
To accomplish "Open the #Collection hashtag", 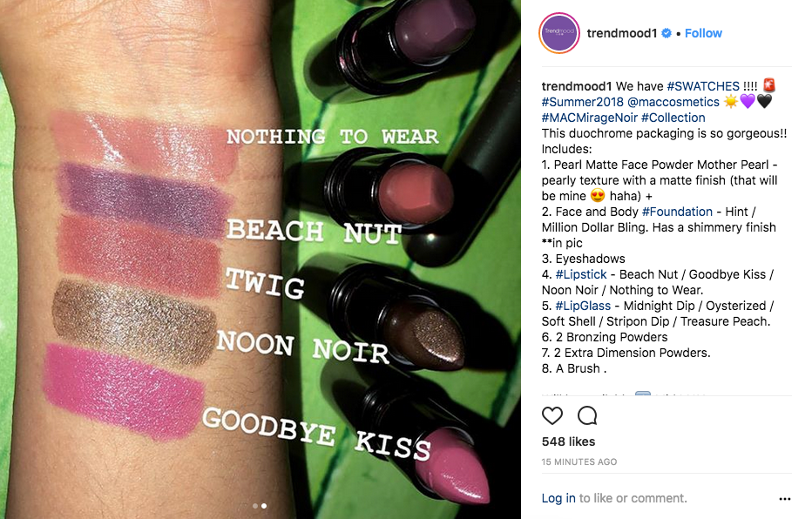I will click(673, 118).
